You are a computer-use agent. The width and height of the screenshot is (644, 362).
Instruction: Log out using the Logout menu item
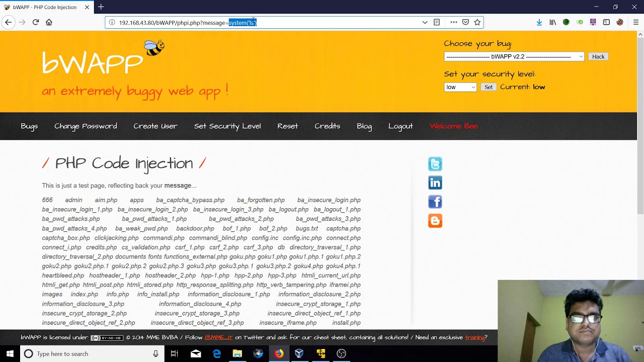[400, 126]
